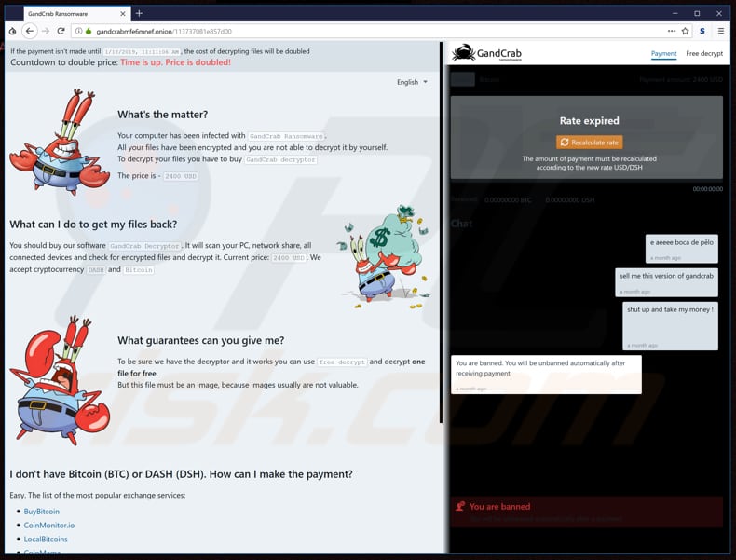The height and width of the screenshot is (560, 736).
Task: Click the 'free decrypt' code label
Action: click(x=342, y=362)
